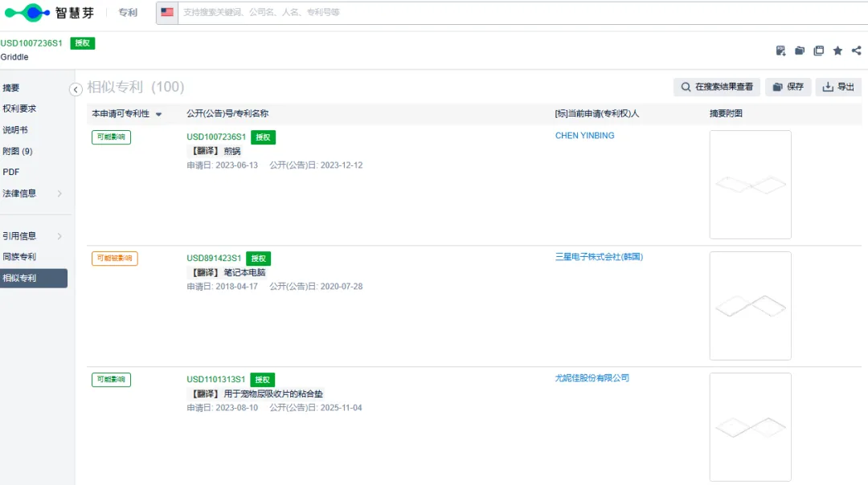868x485 pixels.
Task: Open patent link USD1101313S1
Action: [215, 379]
